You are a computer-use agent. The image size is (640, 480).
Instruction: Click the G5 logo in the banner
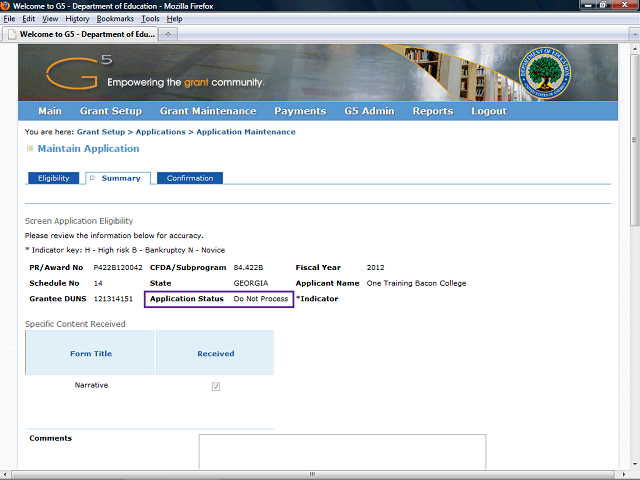tap(78, 71)
